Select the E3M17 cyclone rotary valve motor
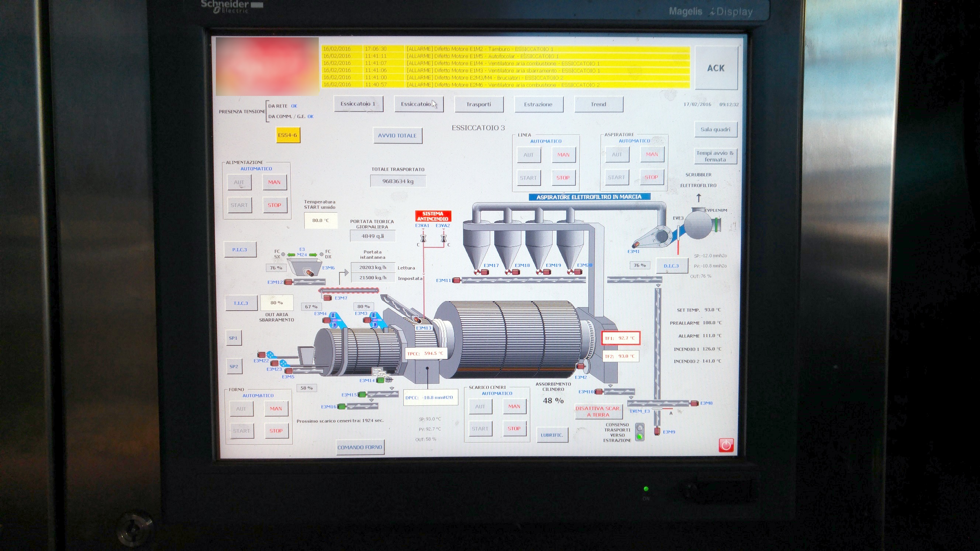The height and width of the screenshot is (551, 980). (481, 272)
